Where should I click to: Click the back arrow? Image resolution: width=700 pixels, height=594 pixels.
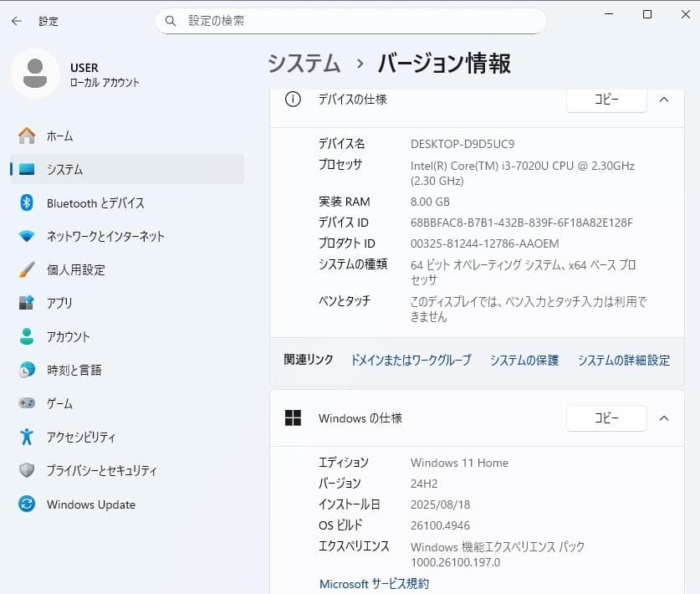tap(17, 21)
